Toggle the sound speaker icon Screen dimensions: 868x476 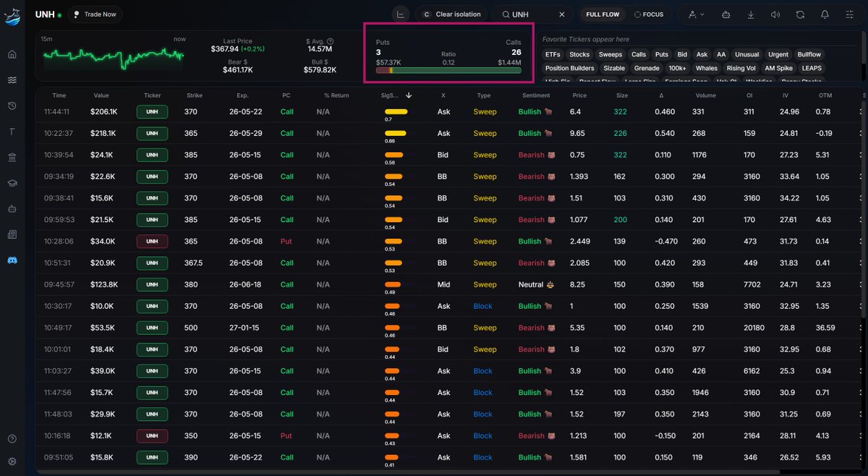pos(775,14)
